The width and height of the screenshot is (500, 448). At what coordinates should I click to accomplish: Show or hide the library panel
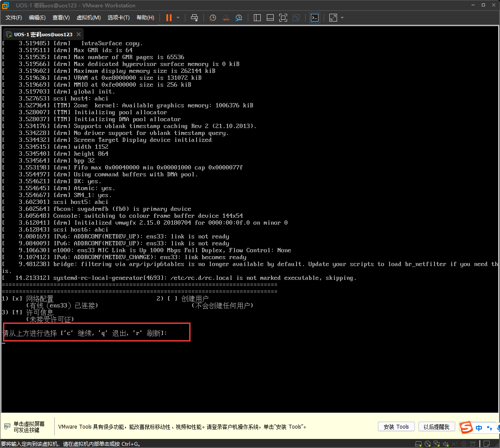257,18
